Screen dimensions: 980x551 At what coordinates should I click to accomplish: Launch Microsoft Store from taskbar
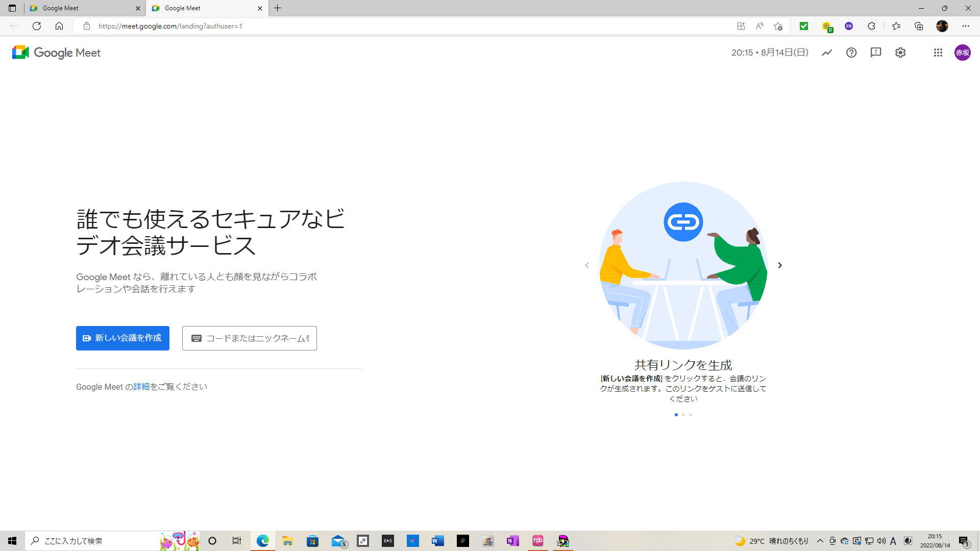click(x=312, y=541)
